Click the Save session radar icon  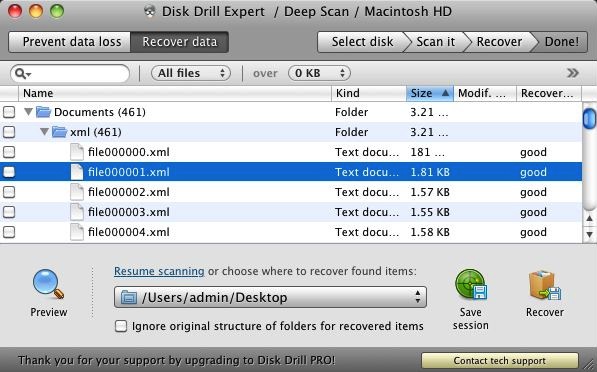click(471, 284)
